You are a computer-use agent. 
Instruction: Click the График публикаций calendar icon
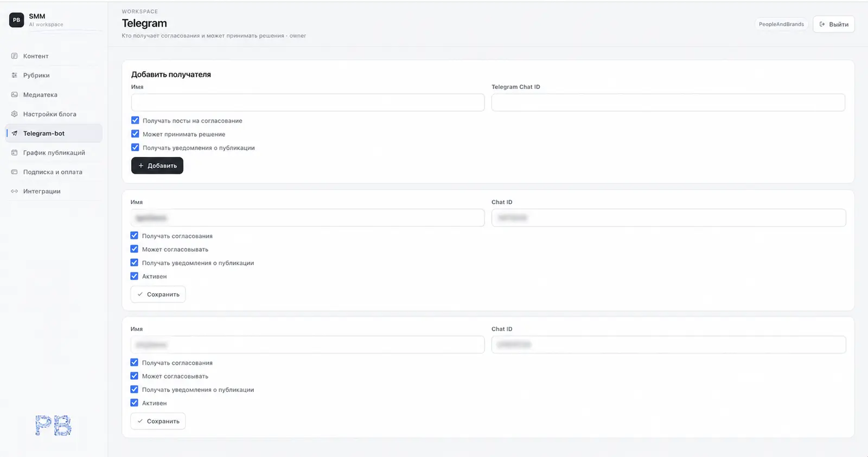(x=15, y=153)
